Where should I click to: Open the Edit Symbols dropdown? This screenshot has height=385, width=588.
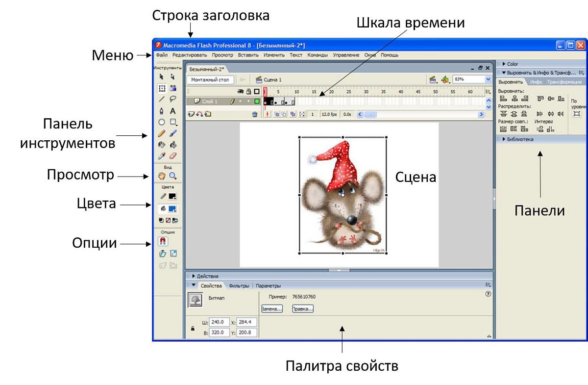tap(445, 79)
